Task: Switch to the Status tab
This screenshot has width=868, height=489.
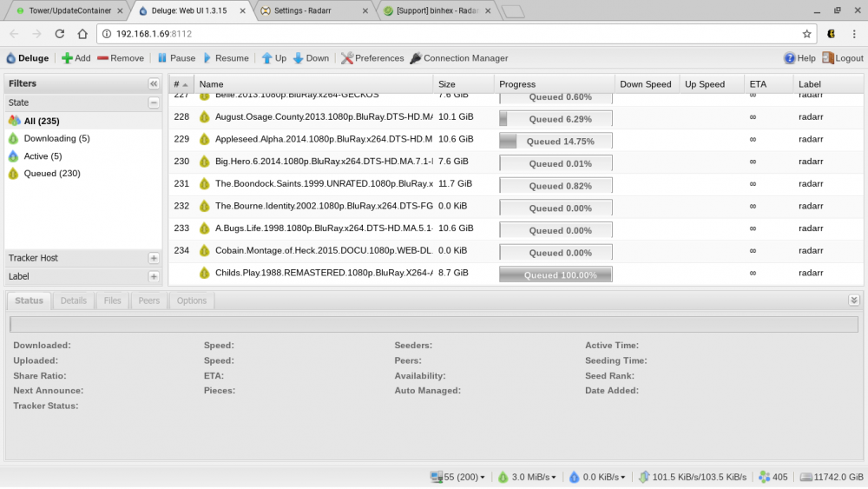Action: pyautogui.click(x=29, y=301)
